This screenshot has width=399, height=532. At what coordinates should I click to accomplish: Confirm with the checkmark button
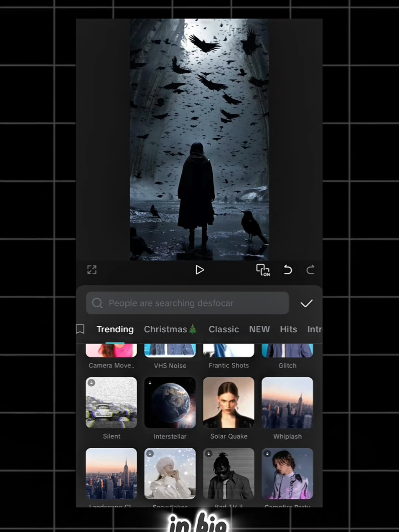pyautogui.click(x=307, y=304)
